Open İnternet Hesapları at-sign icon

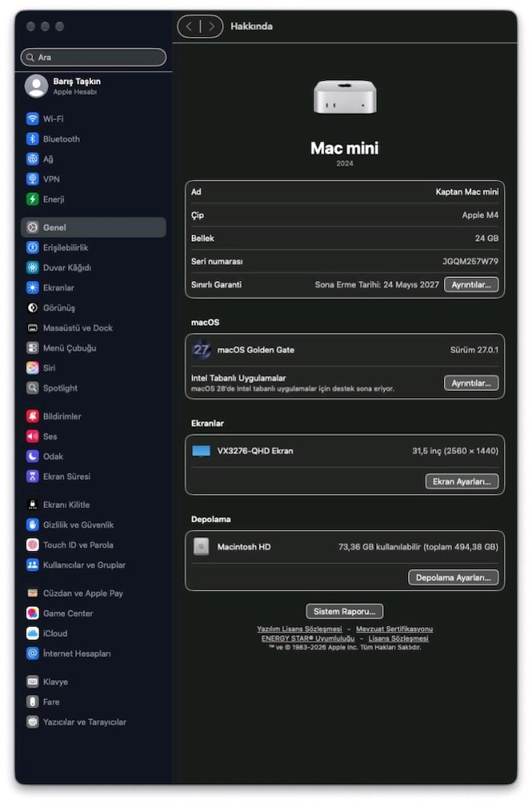pos(32,653)
